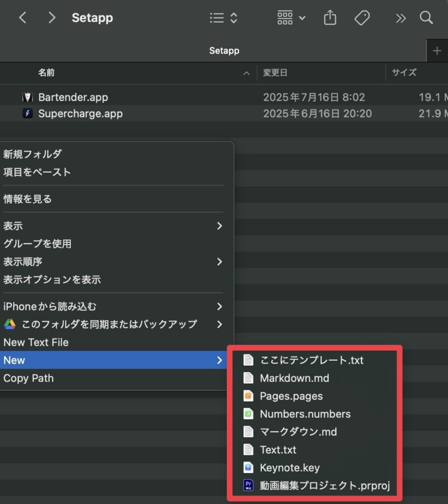Image resolution: width=448 pixels, height=504 pixels.
Task: Create a new Keynote.key presentation
Action: (315, 468)
